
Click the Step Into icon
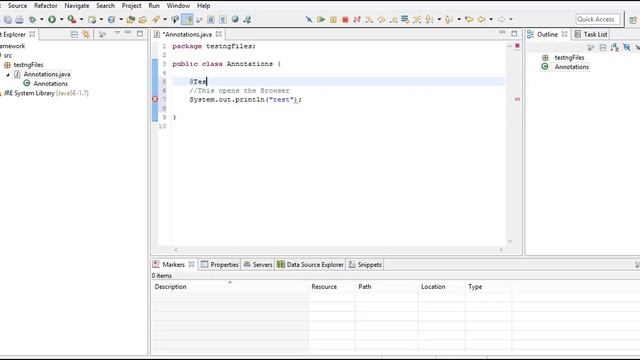(369, 19)
